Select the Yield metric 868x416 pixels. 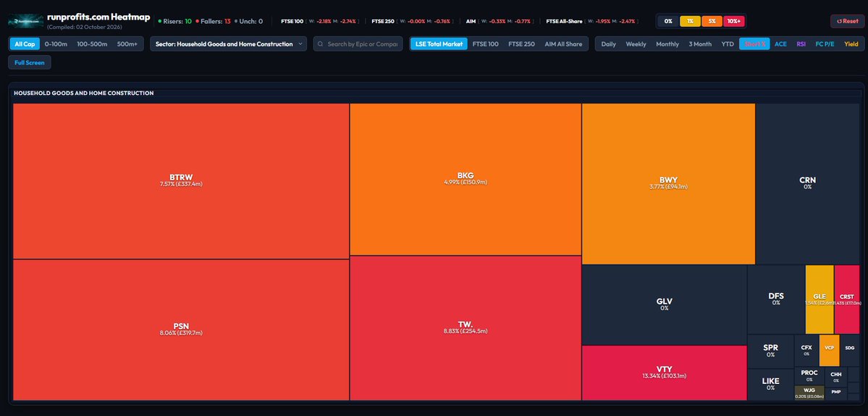[x=851, y=43]
